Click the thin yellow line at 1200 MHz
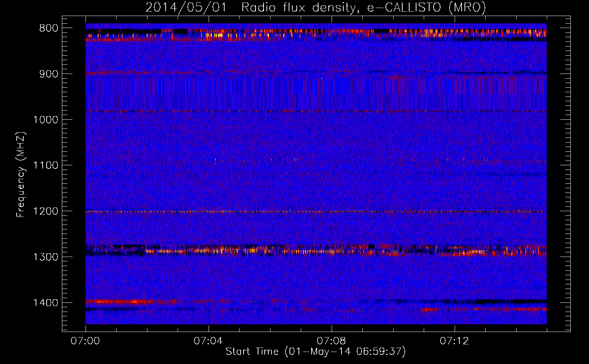Viewport: 589px width, 364px height. tap(316, 211)
